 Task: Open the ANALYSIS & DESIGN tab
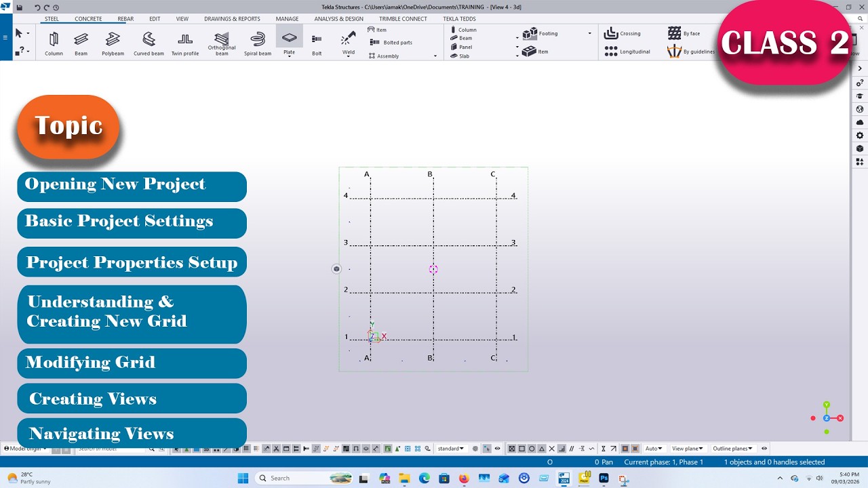[x=338, y=19]
